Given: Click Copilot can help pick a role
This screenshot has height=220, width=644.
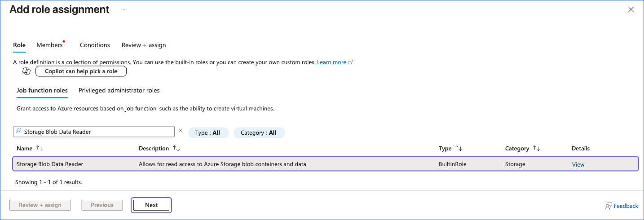Looking at the screenshot, I should coord(81,71).
